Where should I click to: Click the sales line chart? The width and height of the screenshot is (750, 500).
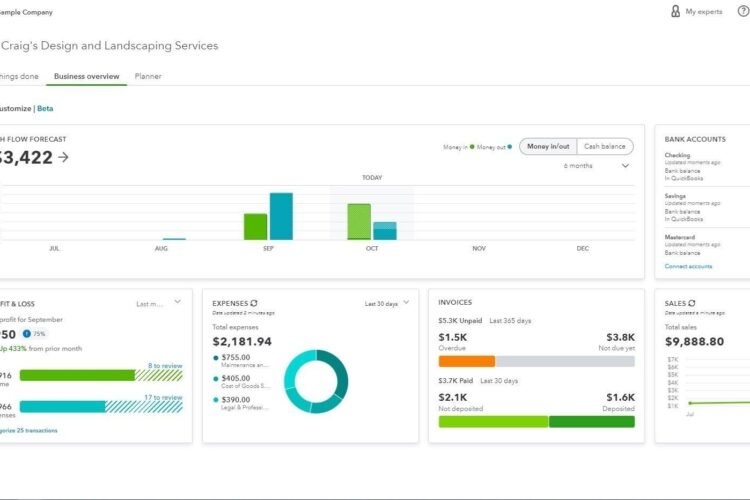coord(709,387)
